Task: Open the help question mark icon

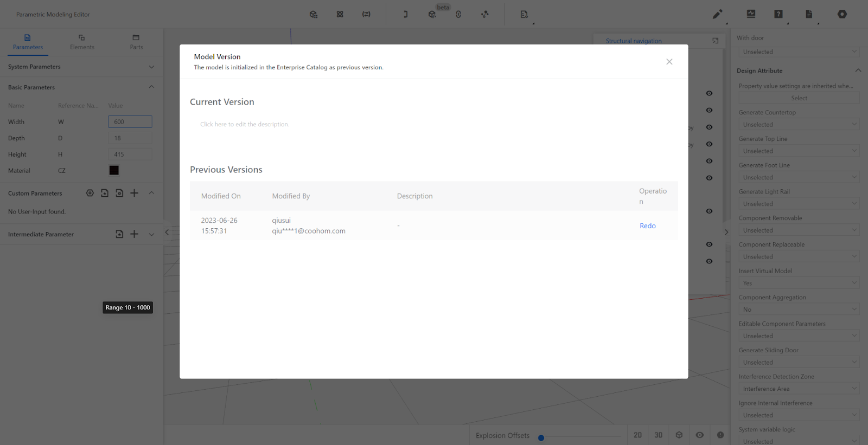Action: (778, 15)
